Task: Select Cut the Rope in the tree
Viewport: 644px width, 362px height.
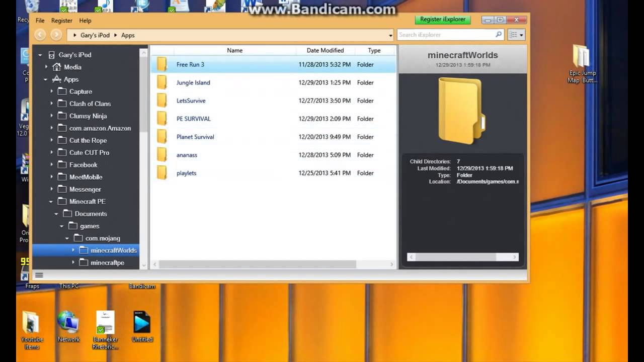Action: (x=88, y=140)
